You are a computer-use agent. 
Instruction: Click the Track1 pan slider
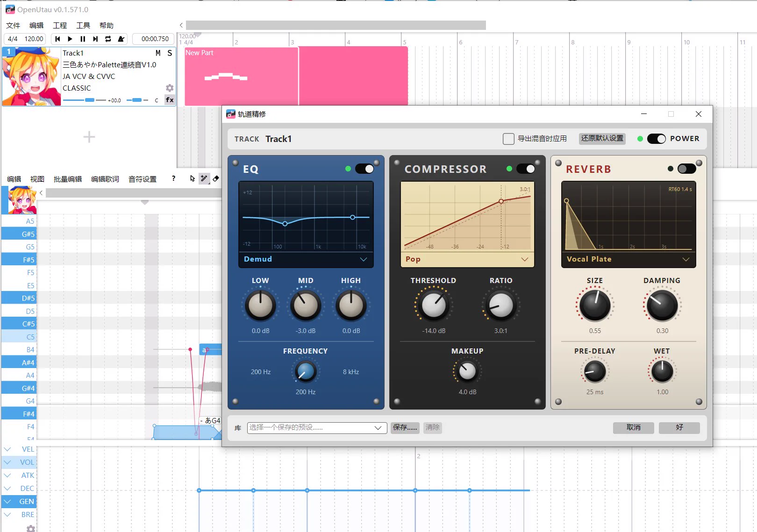coord(137,100)
